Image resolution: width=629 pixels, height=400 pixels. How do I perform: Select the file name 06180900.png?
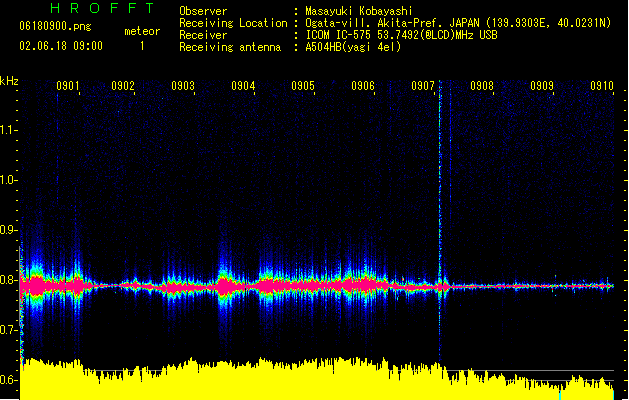55,26
